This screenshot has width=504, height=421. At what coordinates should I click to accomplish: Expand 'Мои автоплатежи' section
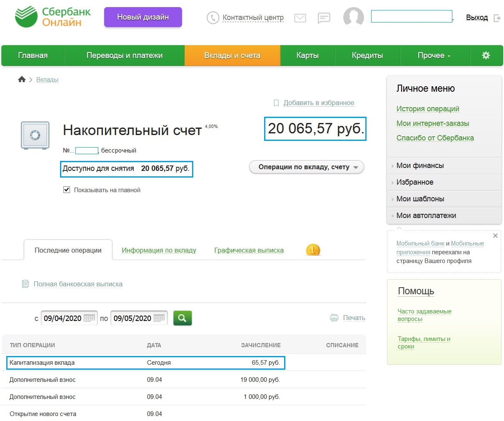coord(426,216)
